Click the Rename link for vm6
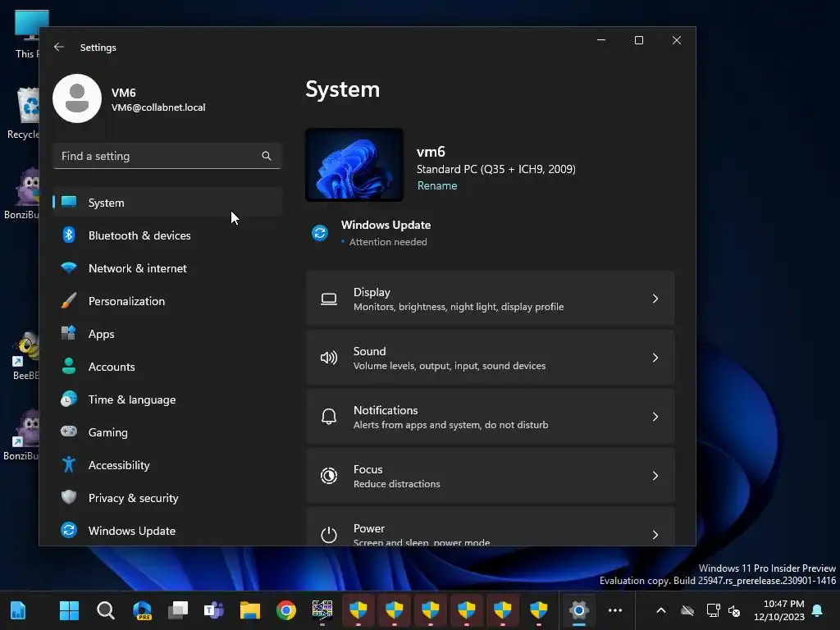840x630 pixels. pos(437,185)
